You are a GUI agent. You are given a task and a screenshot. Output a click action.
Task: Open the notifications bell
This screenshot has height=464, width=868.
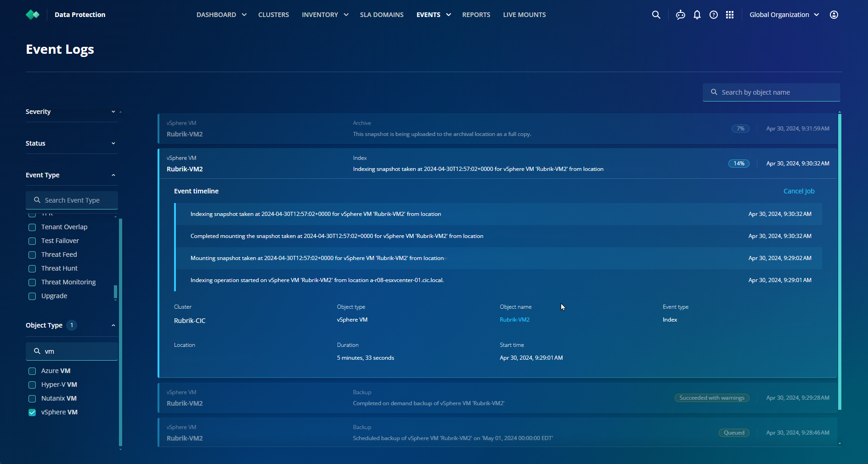697,15
